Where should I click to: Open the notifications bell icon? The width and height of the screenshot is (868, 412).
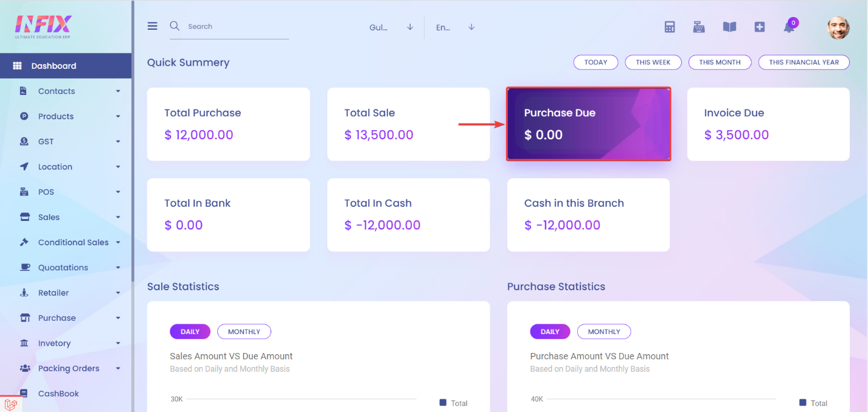point(789,27)
